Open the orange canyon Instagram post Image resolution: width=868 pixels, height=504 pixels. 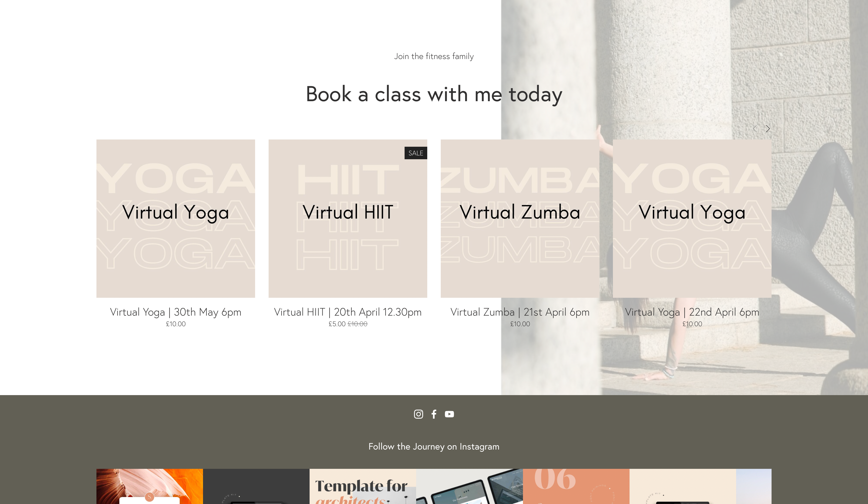coord(149,486)
